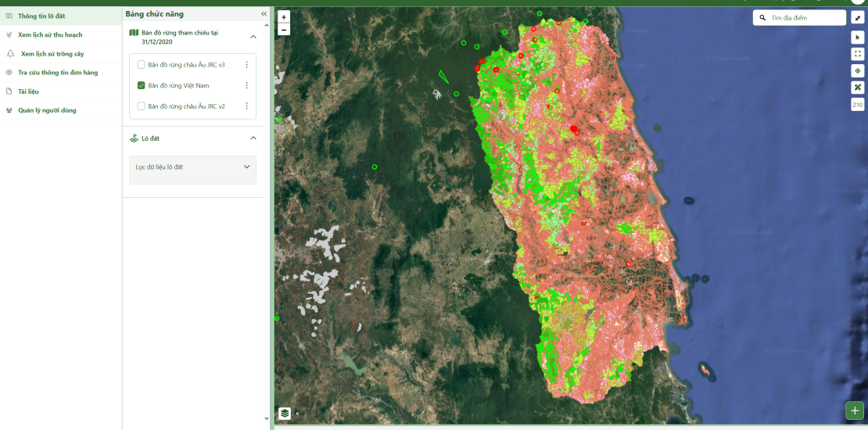
Task: Select the cursor pointer map tool
Action: (858, 37)
